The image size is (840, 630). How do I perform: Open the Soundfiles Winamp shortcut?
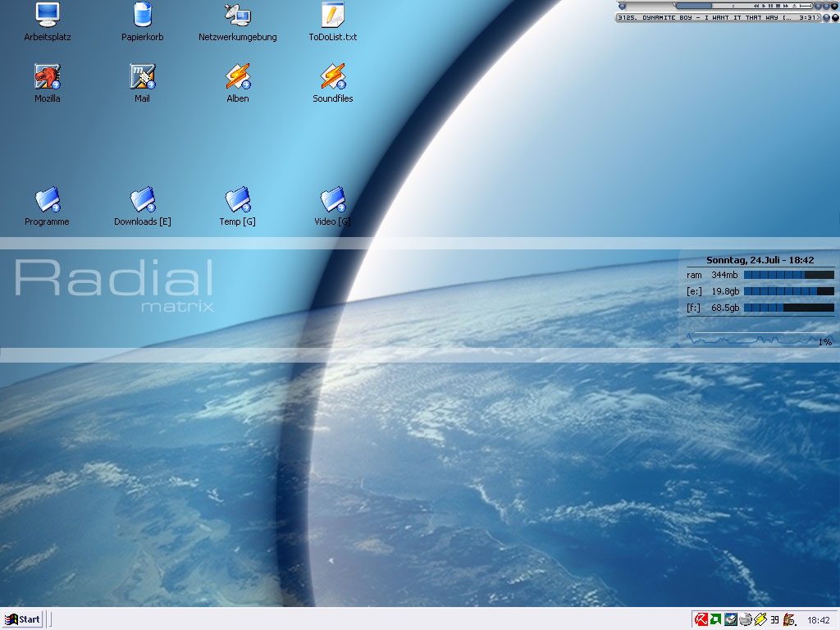pos(333,83)
